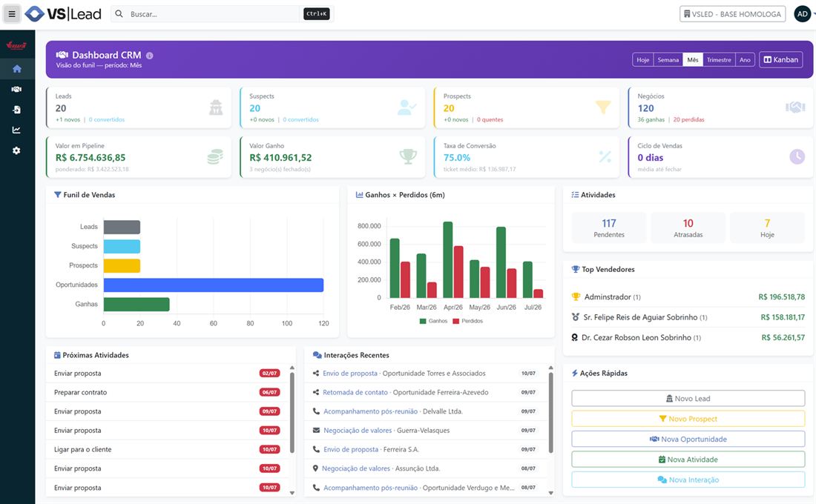Click the Buscar search field
Image resolution: width=816 pixels, height=504 pixels.
214,14
